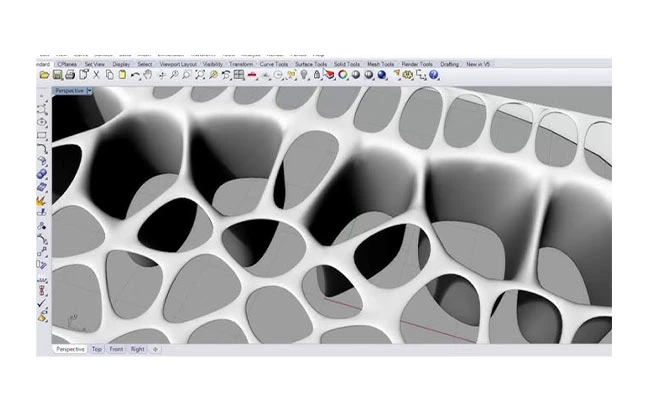650x409 pixels.
Task: Open the Select toolbar tab
Action: [x=145, y=64]
